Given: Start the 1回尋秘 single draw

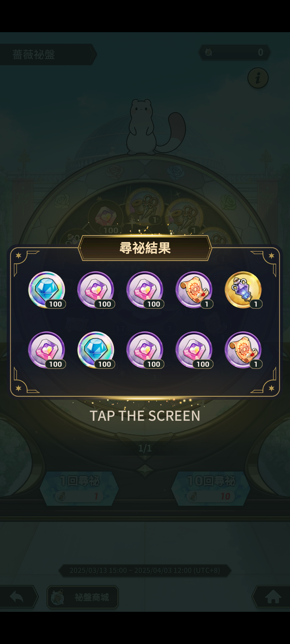Looking at the screenshot, I should 79,488.
